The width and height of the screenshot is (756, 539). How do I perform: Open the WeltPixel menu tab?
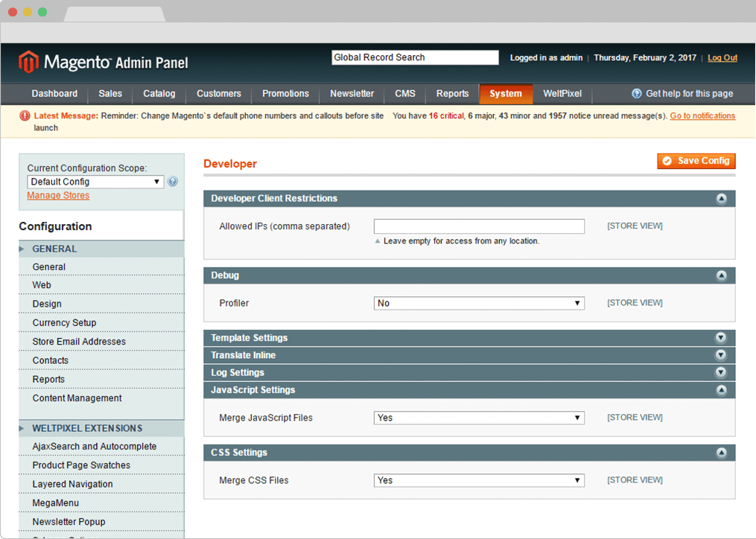(562, 94)
